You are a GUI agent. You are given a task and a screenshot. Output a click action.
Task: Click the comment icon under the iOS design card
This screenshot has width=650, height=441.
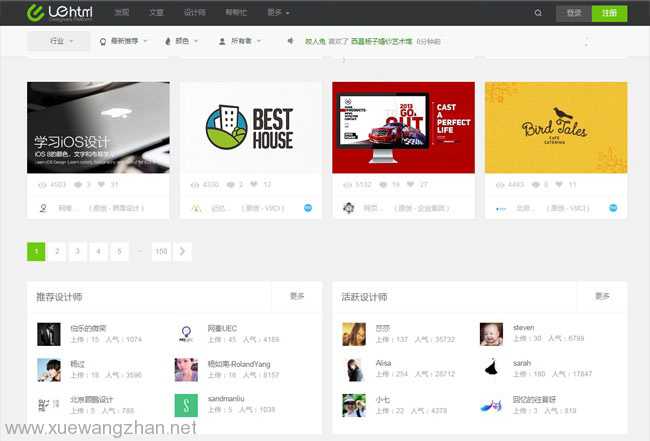pyautogui.click(x=88, y=184)
